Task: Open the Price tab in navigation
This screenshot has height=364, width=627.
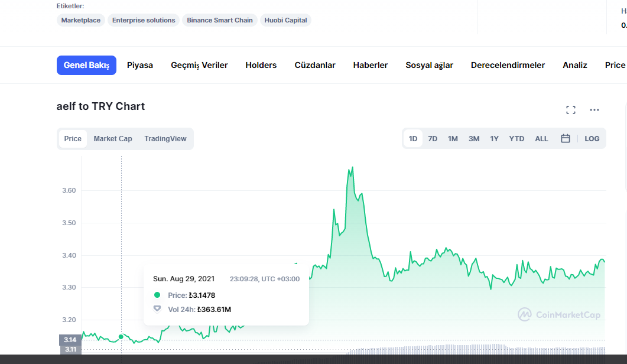Action: (x=615, y=65)
